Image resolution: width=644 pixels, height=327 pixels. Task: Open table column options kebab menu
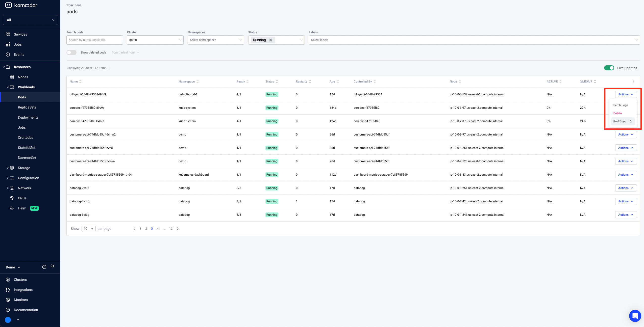pos(634,81)
